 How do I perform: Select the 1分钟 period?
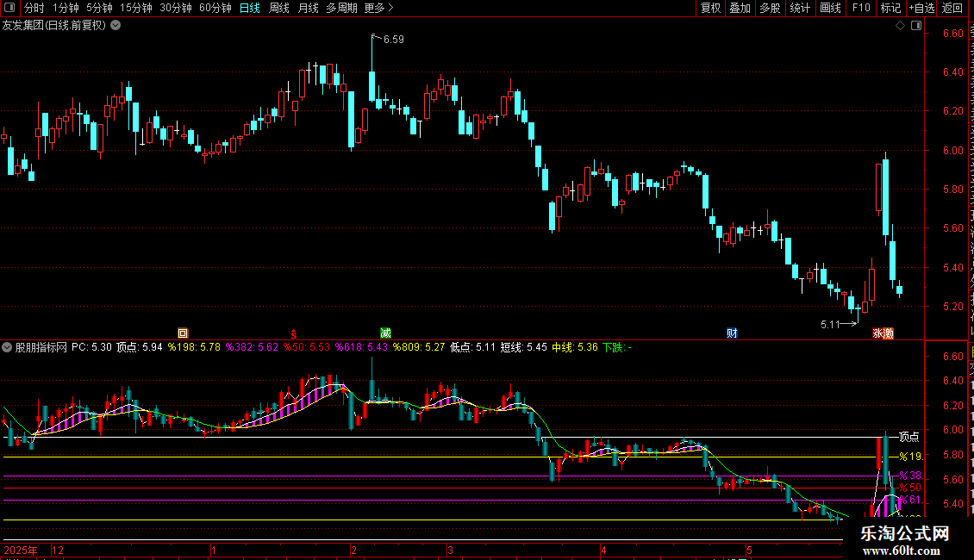(66, 8)
